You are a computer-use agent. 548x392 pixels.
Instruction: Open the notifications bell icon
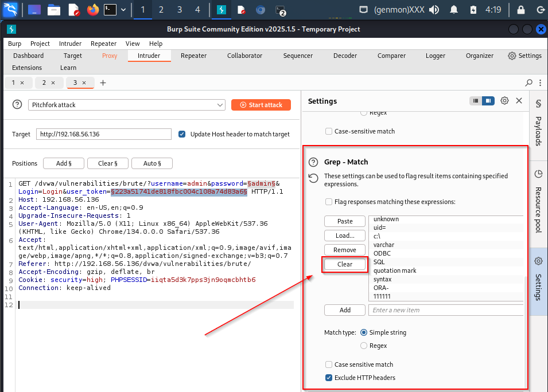click(454, 10)
